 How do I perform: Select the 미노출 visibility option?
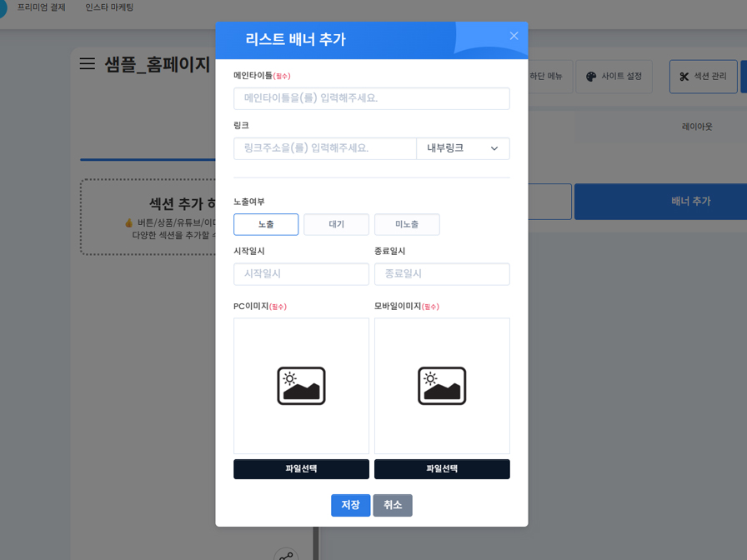coord(407,224)
